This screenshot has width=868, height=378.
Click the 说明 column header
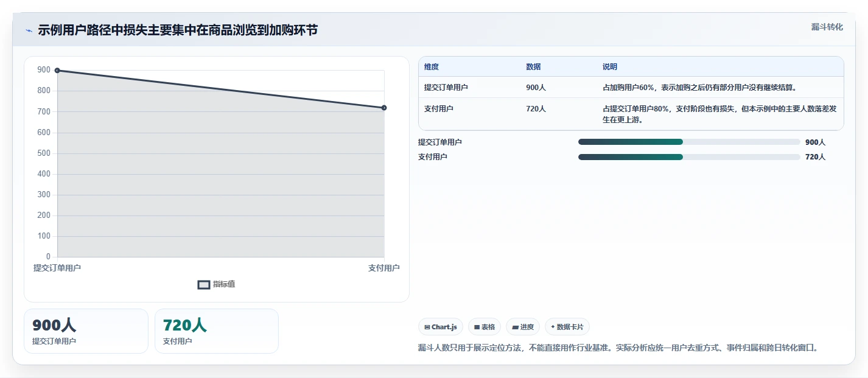pyautogui.click(x=610, y=67)
